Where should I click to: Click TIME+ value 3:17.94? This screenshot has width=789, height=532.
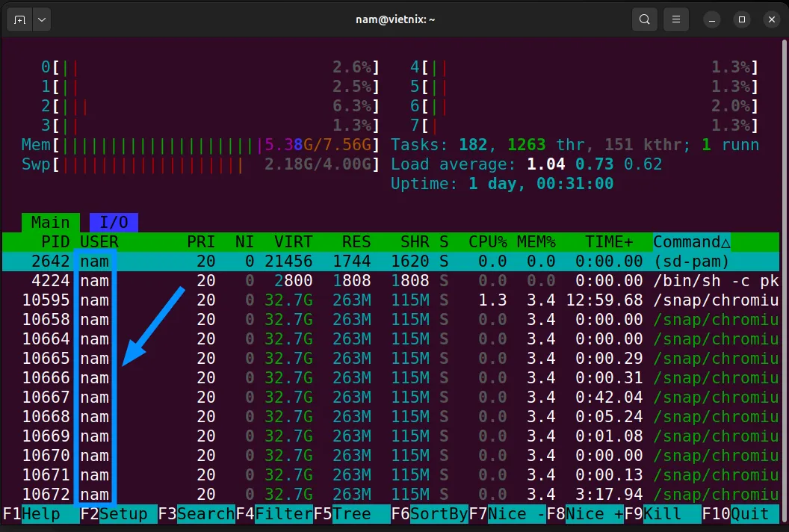click(x=609, y=494)
